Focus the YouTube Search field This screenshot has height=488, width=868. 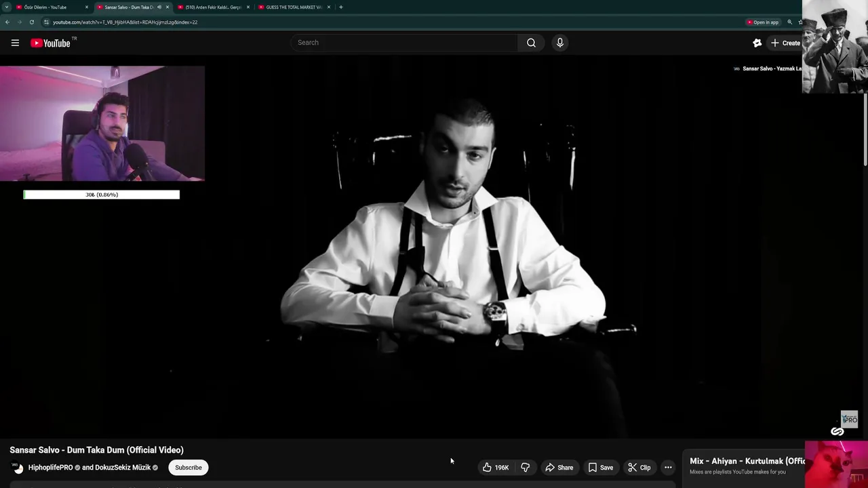[x=404, y=43]
